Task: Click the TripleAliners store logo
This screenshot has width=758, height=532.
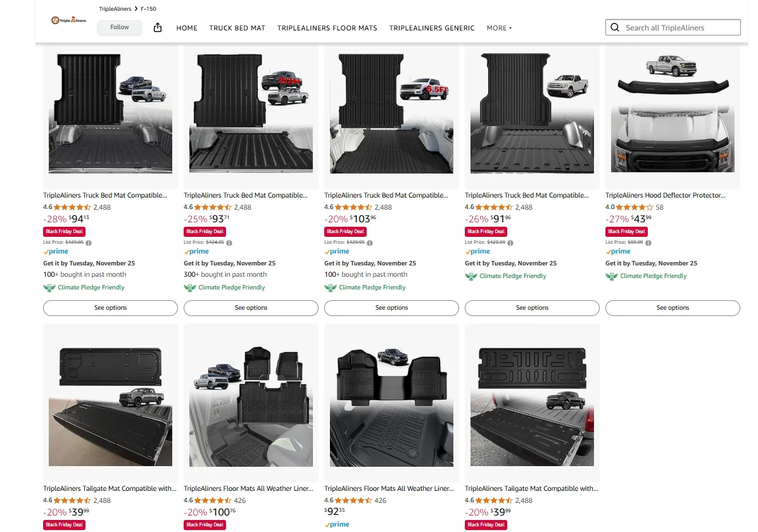Action: point(68,20)
